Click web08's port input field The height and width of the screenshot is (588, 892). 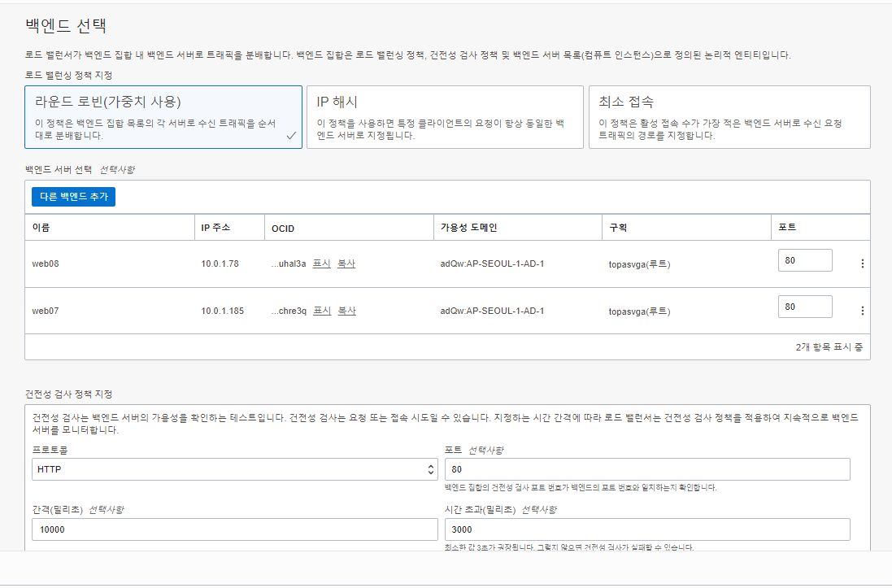pyautogui.click(x=805, y=259)
